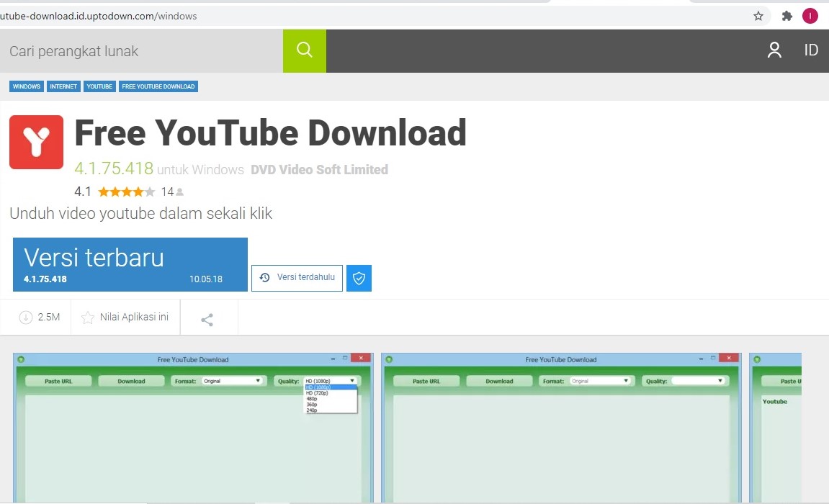This screenshot has width=829, height=504.
Task: Open second screenshot with empty Quality field
Action: [x=561, y=428]
